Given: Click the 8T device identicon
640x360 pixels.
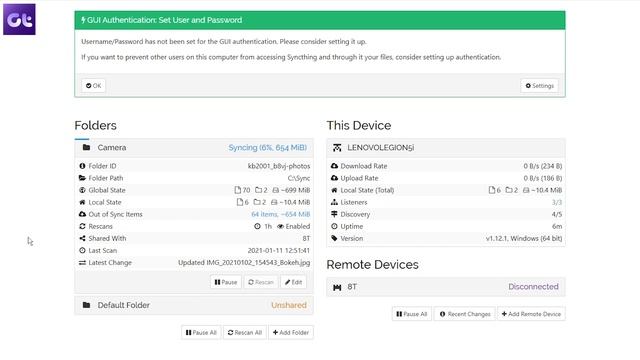Looking at the screenshot, I should (x=337, y=287).
